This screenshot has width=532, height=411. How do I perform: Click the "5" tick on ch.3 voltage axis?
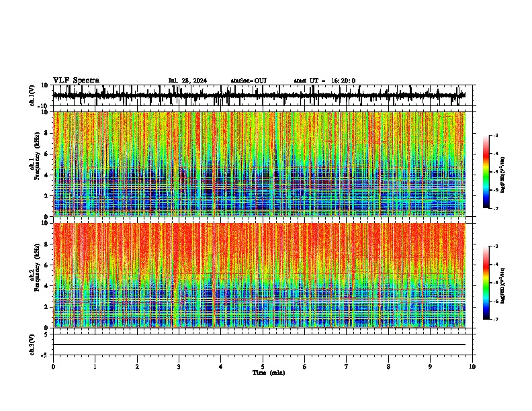click(46, 334)
